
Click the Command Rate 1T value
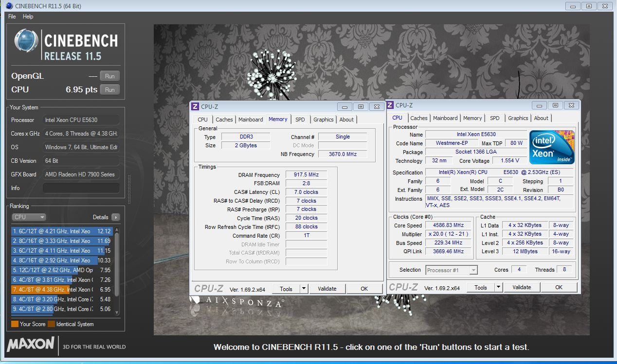(306, 235)
